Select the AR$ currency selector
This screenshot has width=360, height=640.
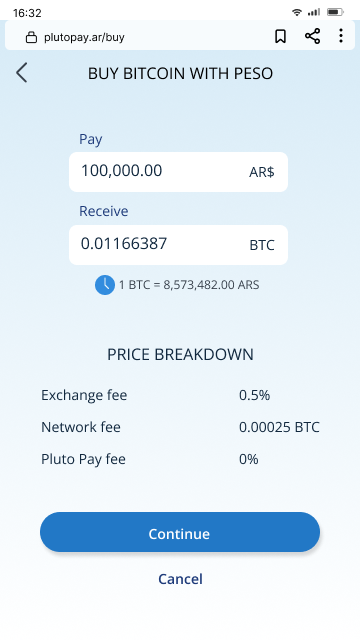pos(262,172)
